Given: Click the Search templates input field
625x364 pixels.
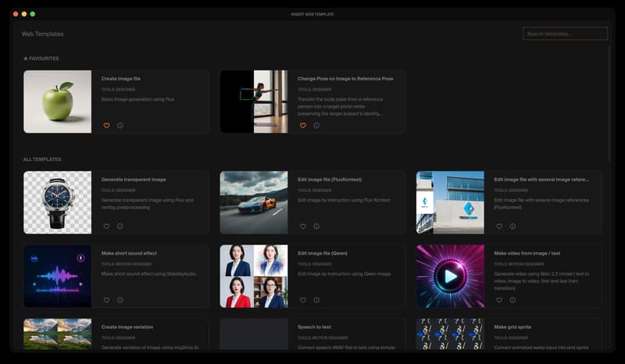Looking at the screenshot, I should [565, 34].
